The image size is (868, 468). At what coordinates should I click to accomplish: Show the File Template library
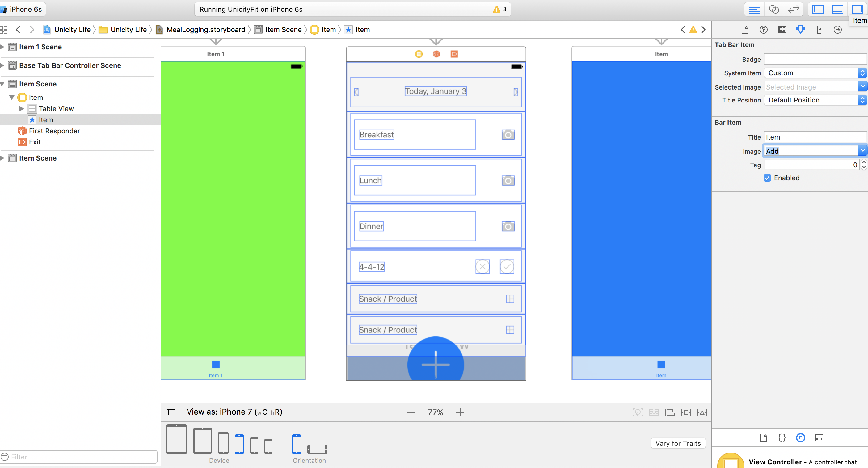coord(763,438)
